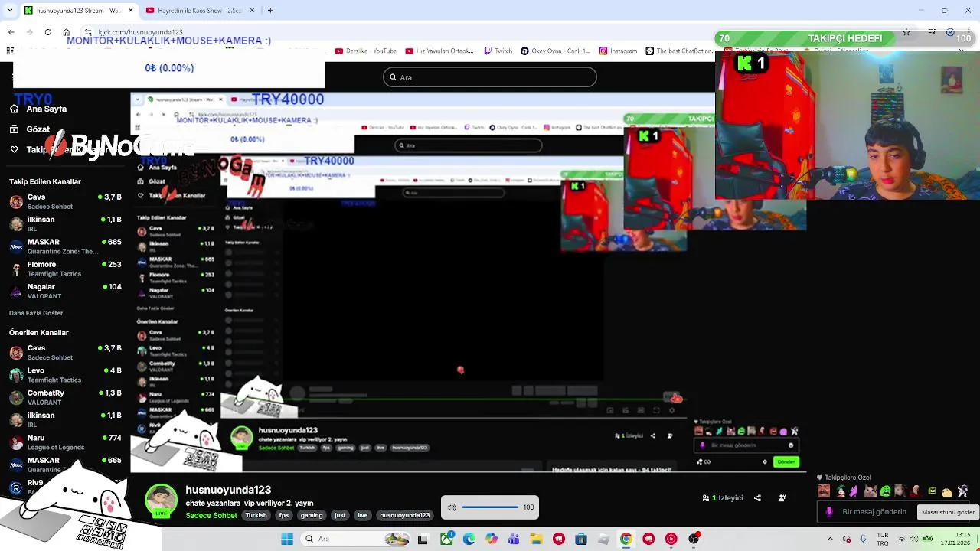Select the husnuoyunda123 tag
The width and height of the screenshot is (980, 551).
[405, 515]
